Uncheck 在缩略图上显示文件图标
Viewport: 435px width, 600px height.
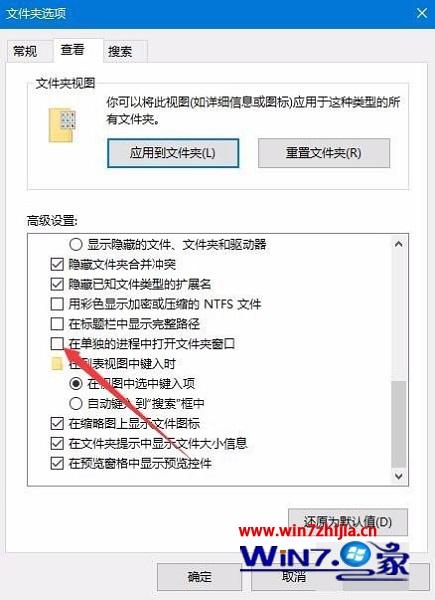coord(57,423)
